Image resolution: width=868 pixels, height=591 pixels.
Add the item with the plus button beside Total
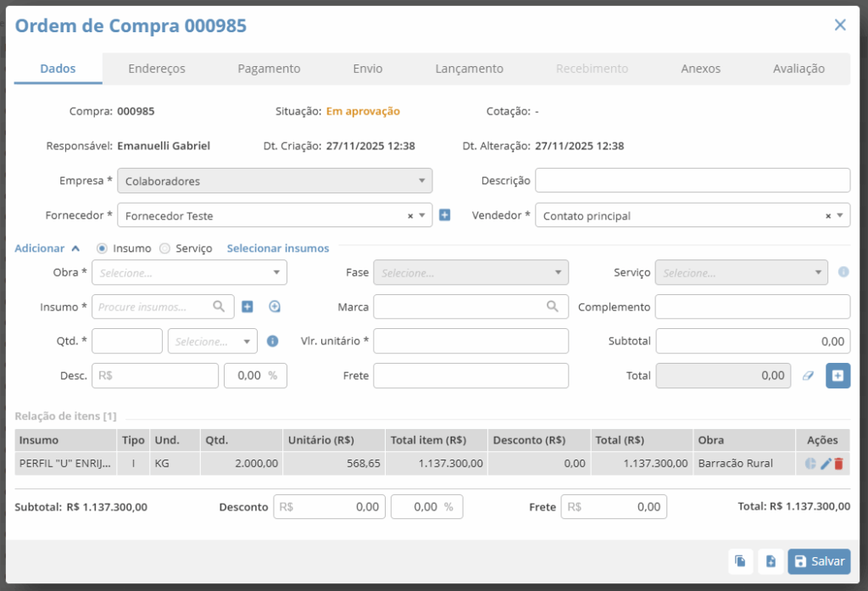point(837,376)
